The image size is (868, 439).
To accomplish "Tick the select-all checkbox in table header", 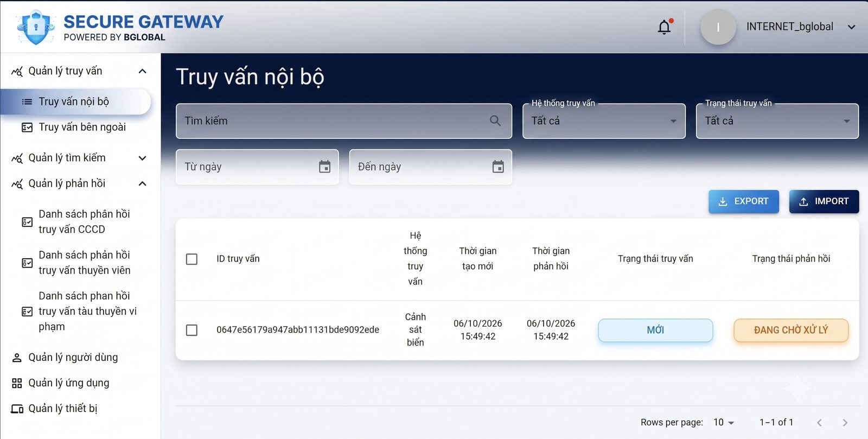I will (192, 259).
